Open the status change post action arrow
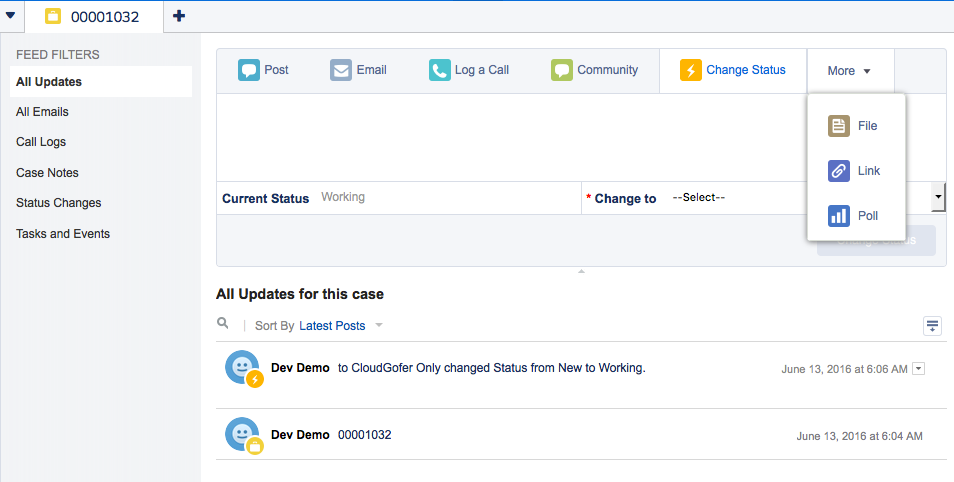 (919, 369)
